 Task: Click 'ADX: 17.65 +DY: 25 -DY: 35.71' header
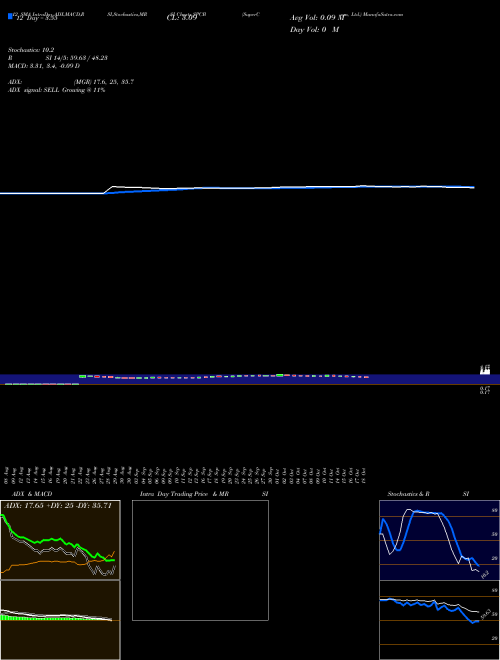pyautogui.click(x=58, y=506)
